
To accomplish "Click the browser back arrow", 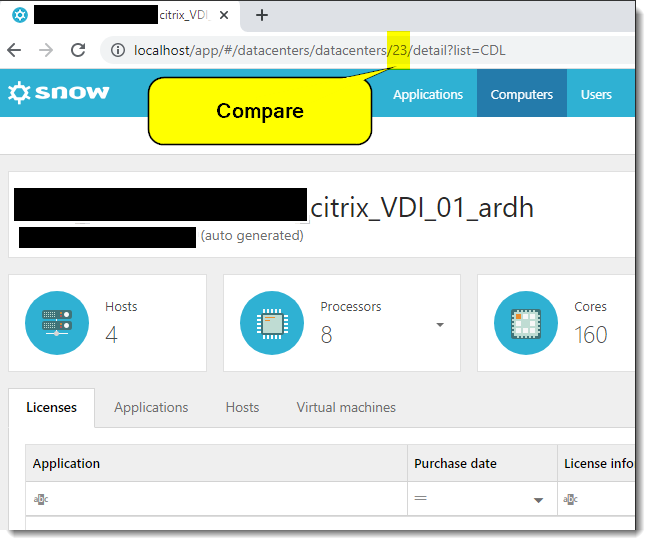I will [x=14, y=50].
